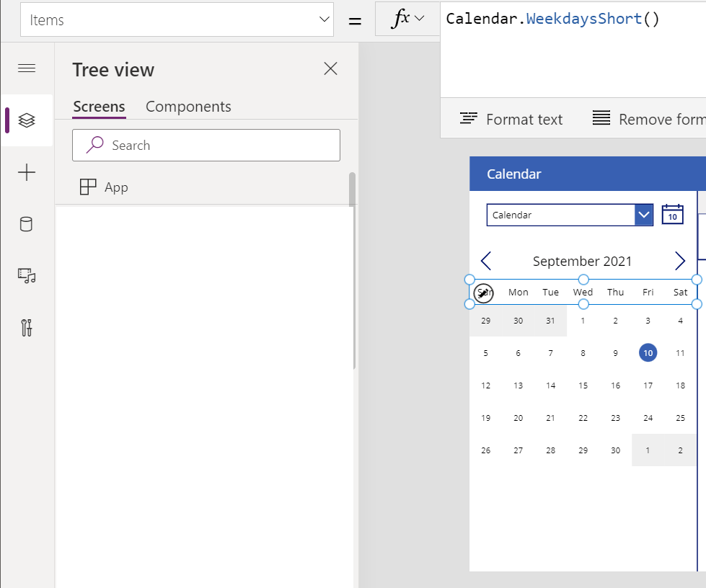The image size is (706, 588).
Task: Select calendar date 8
Action: (583, 353)
